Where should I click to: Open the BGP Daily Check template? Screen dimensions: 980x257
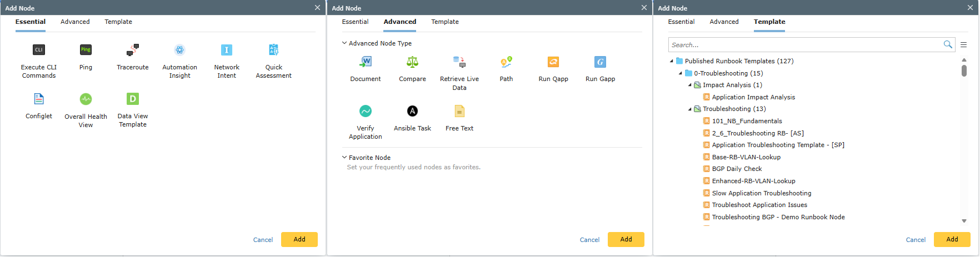pyautogui.click(x=737, y=169)
